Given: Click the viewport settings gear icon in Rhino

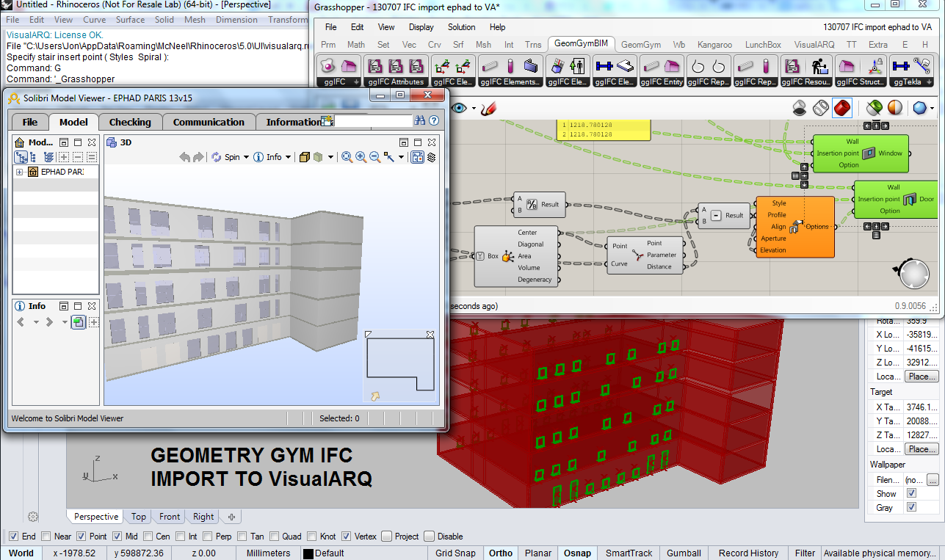Looking at the screenshot, I should click(33, 516).
